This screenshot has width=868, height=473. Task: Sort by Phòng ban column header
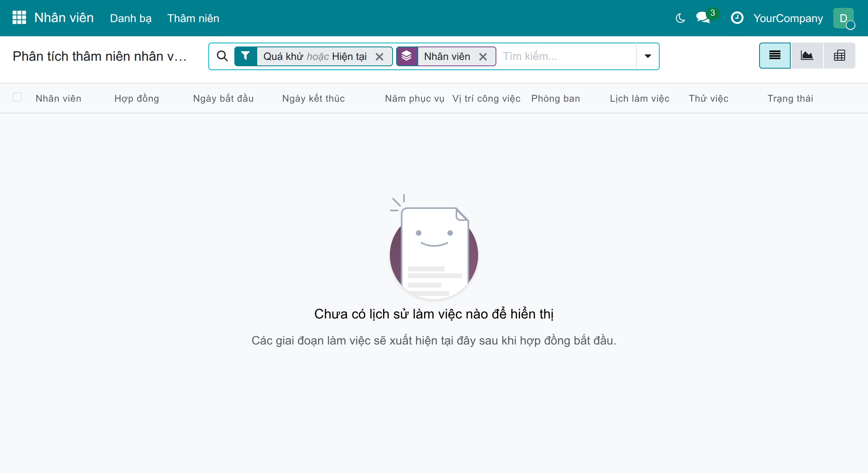556,99
